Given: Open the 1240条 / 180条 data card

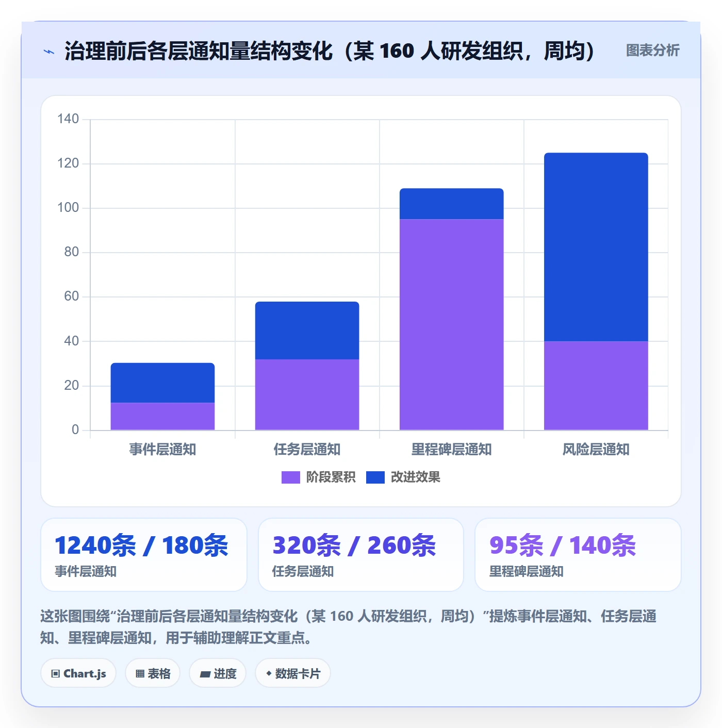Looking at the screenshot, I should click(x=144, y=555).
